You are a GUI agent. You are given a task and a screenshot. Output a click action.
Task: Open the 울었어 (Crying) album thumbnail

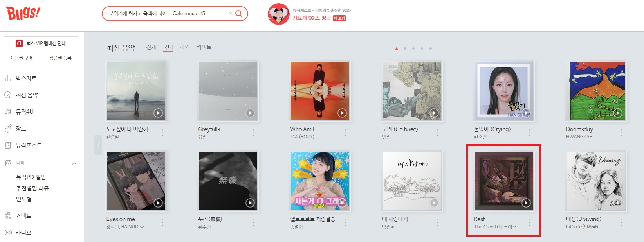click(x=504, y=91)
